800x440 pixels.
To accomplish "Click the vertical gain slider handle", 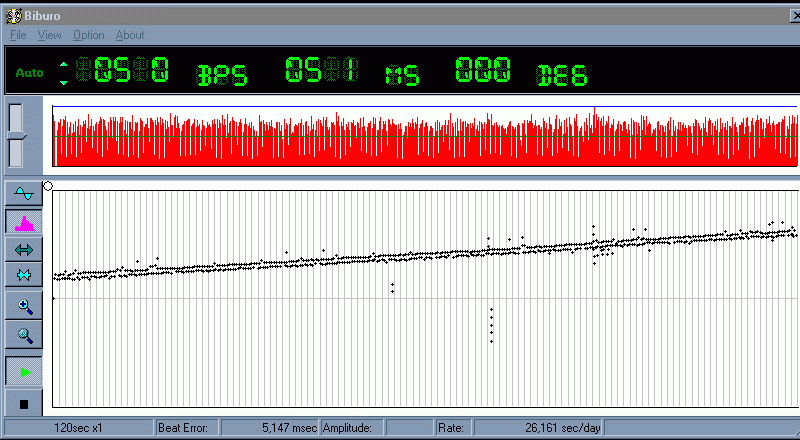I will point(16,135).
